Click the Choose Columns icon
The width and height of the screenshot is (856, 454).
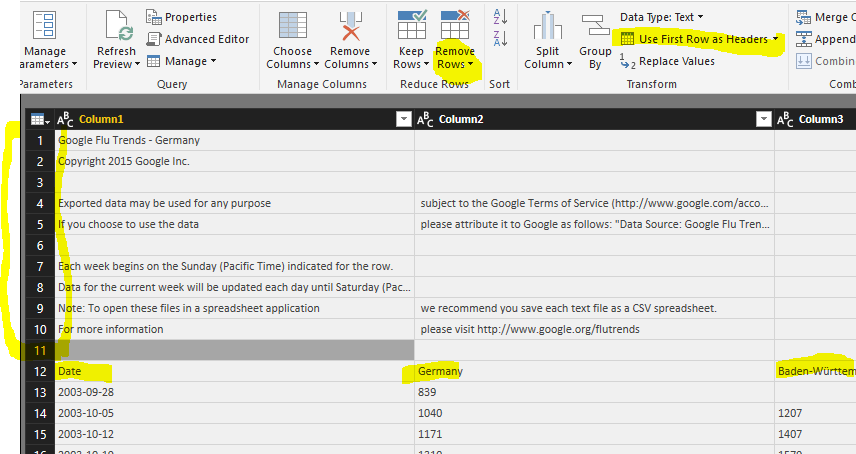[x=293, y=25]
